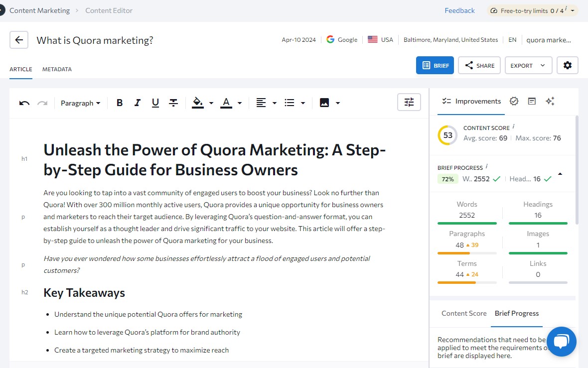This screenshot has width=588, height=368.
Task: Click the 'quora marke...' keyword text
Action: (x=549, y=40)
